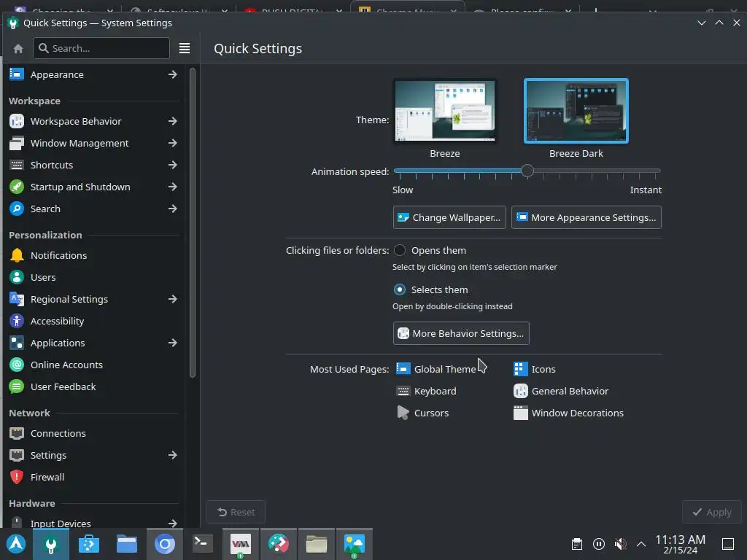Click the Regional Settings icon
This screenshot has height=560, width=747.
tap(17, 299)
